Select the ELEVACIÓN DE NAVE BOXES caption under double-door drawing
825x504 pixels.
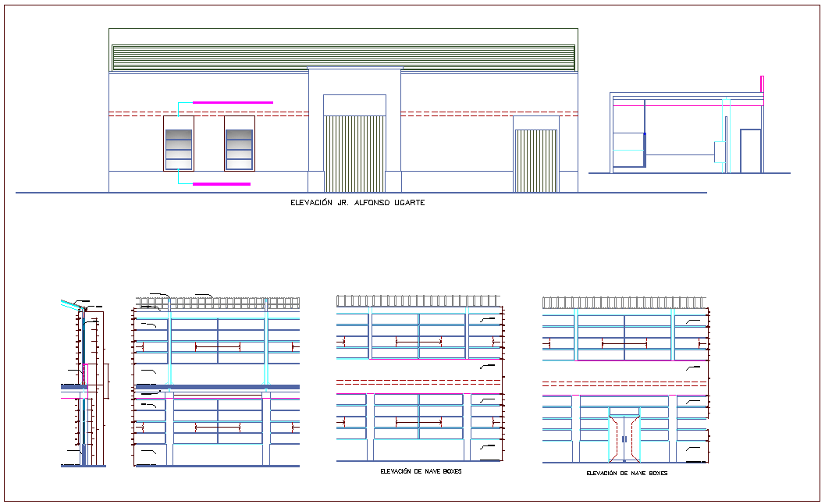(627, 474)
